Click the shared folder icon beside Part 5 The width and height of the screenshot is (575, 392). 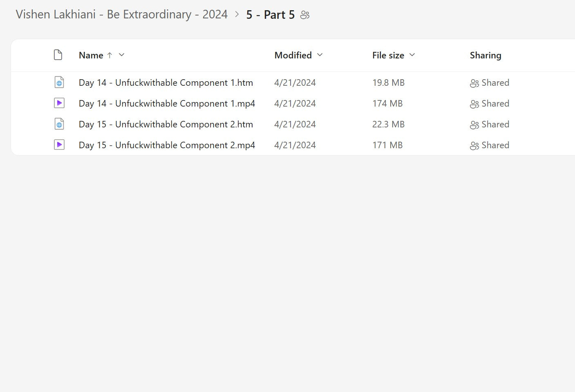pos(305,15)
